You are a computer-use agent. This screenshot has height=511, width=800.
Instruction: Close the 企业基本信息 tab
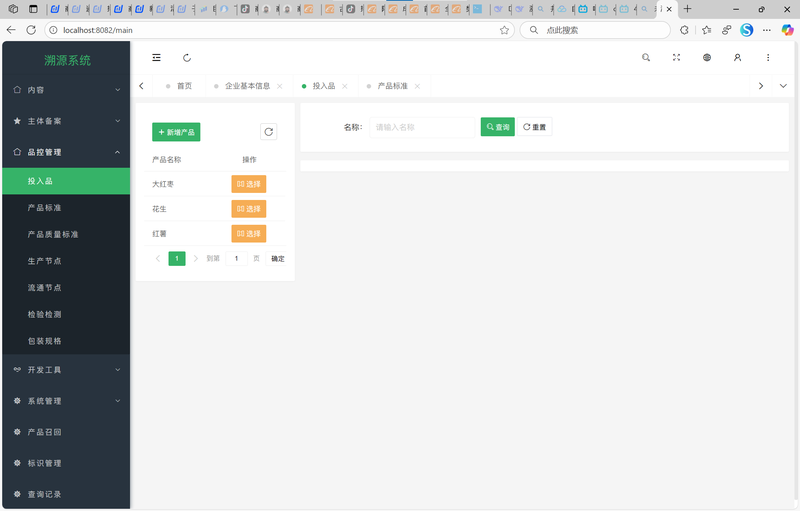tap(280, 86)
